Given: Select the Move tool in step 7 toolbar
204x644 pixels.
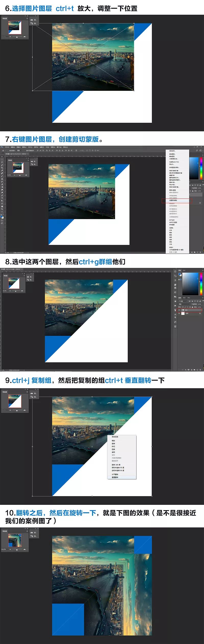Looking at the screenshot, I should tap(2, 157).
